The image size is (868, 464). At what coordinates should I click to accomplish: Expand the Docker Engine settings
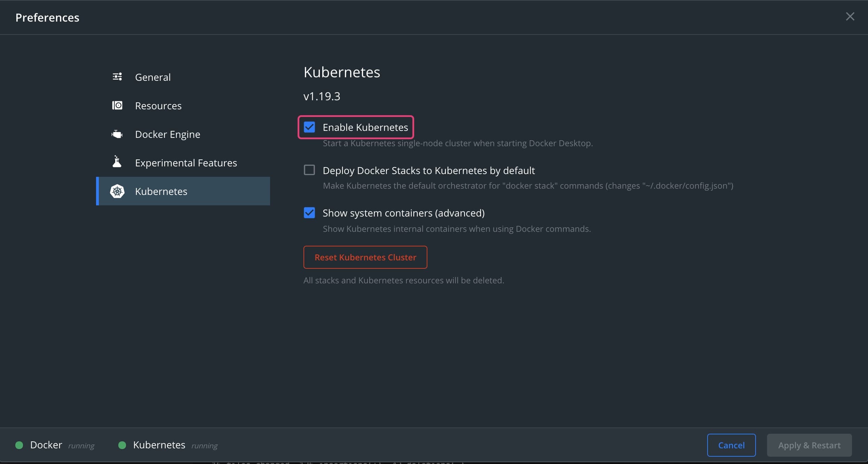[x=168, y=133]
